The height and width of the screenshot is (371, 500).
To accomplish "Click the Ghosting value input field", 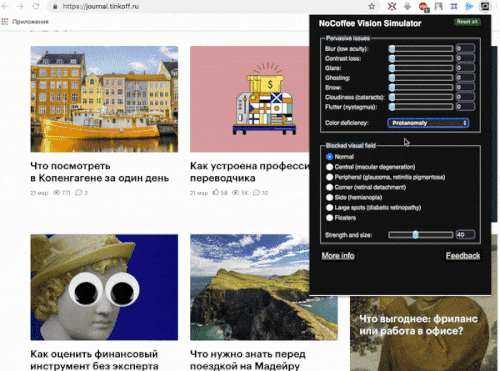I will pyautogui.click(x=465, y=78).
